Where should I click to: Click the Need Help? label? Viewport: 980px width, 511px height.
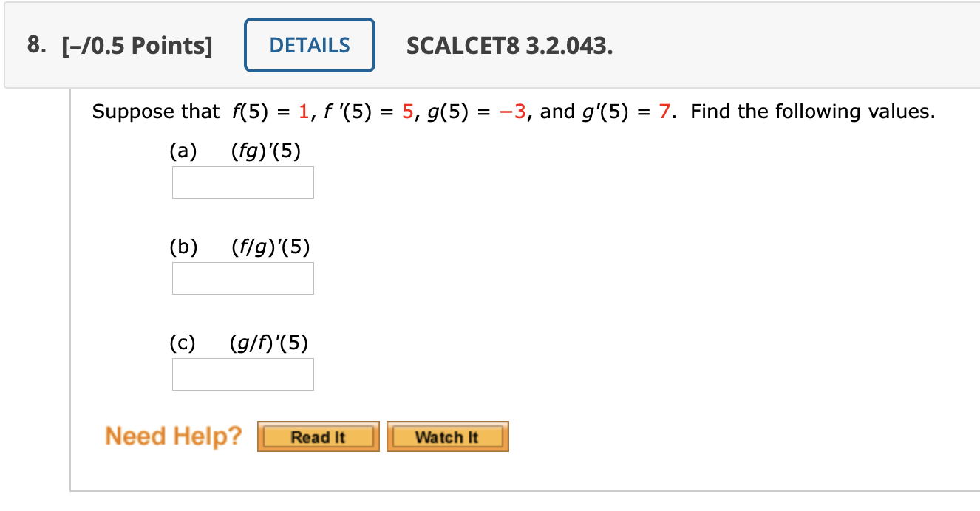(174, 436)
